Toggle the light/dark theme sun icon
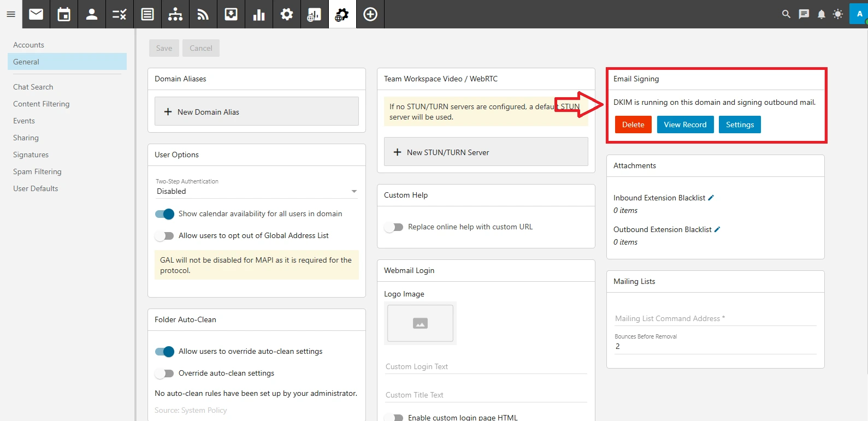 tap(838, 14)
